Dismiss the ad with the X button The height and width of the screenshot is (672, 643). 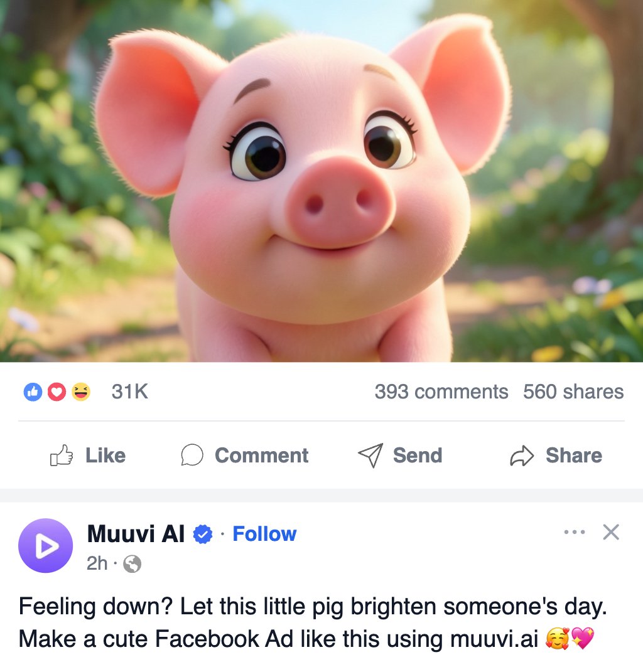pos(611,532)
